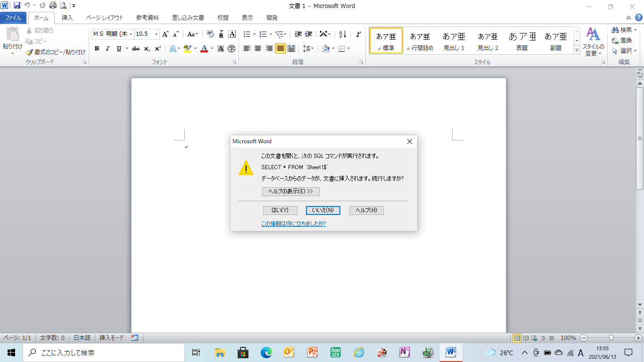
Task: Open the font name dropdown (MS 明朝)
Action: coord(130,34)
